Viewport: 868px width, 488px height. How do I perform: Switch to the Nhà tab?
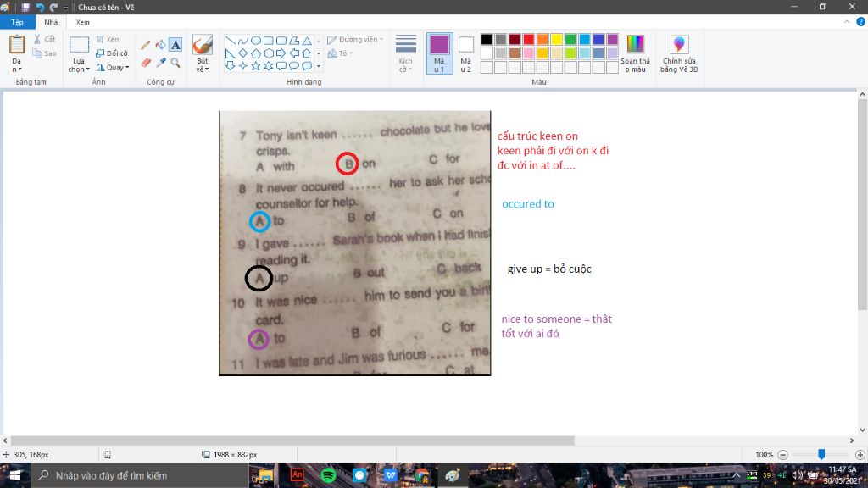[x=51, y=22]
